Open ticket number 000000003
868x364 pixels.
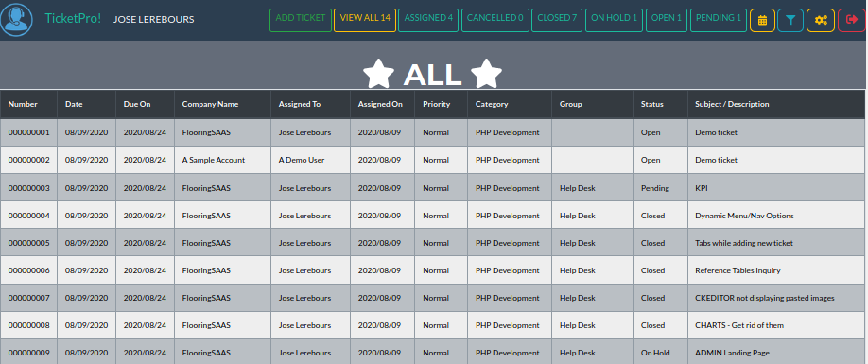coord(28,188)
